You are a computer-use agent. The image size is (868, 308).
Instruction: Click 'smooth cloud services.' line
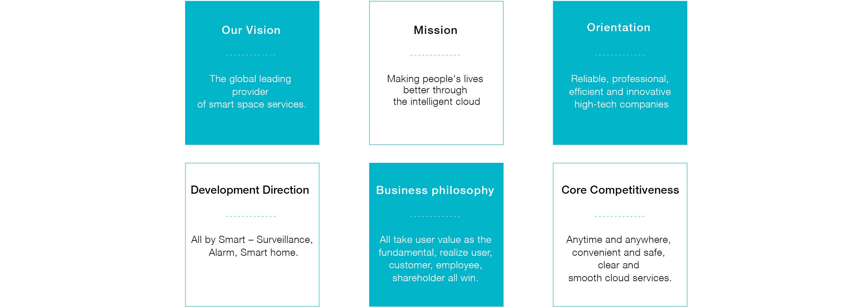tap(620, 278)
